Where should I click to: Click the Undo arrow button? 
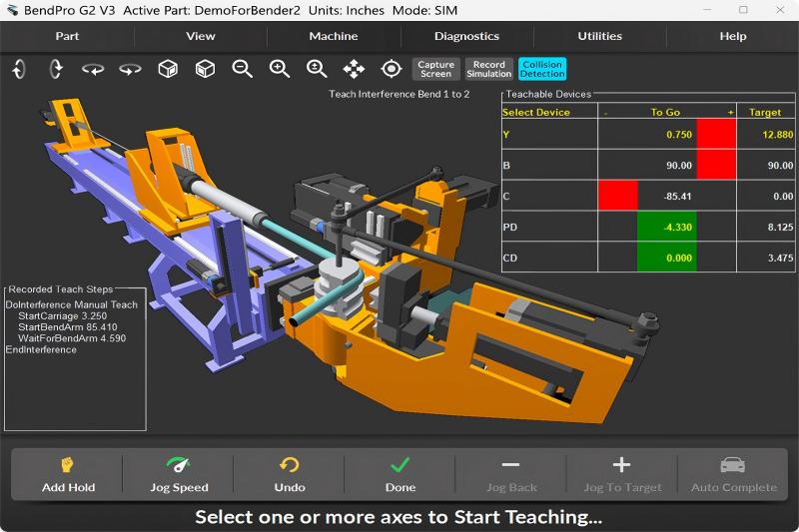[x=290, y=474]
